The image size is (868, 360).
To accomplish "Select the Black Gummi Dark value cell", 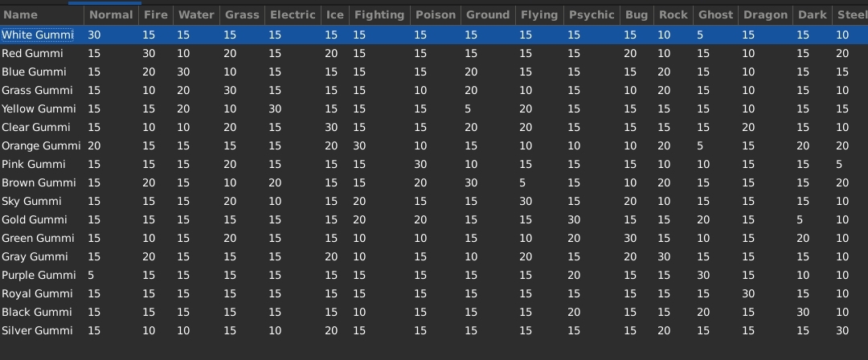I will (x=803, y=312).
